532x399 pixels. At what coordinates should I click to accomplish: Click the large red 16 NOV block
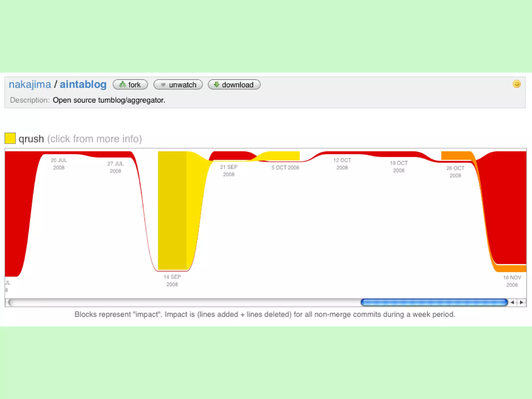[x=509, y=208]
